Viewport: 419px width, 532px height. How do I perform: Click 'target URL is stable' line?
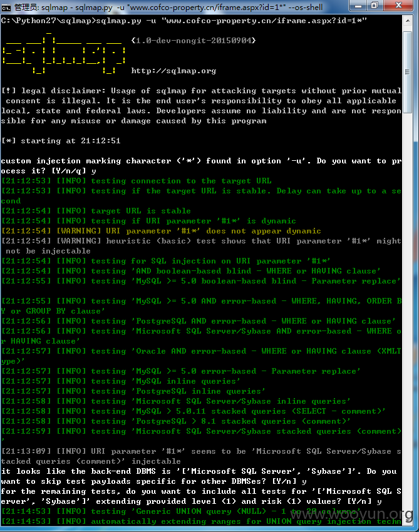pos(96,211)
